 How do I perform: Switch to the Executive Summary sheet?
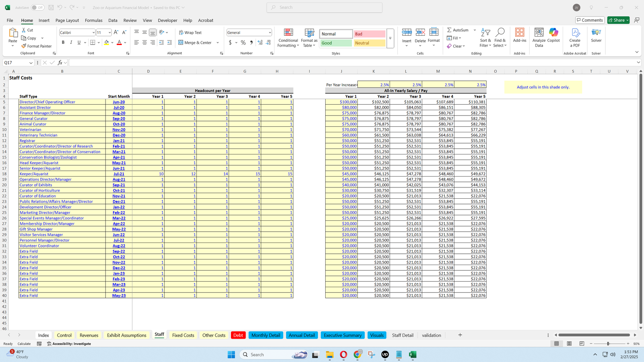click(x=343, y=335)
